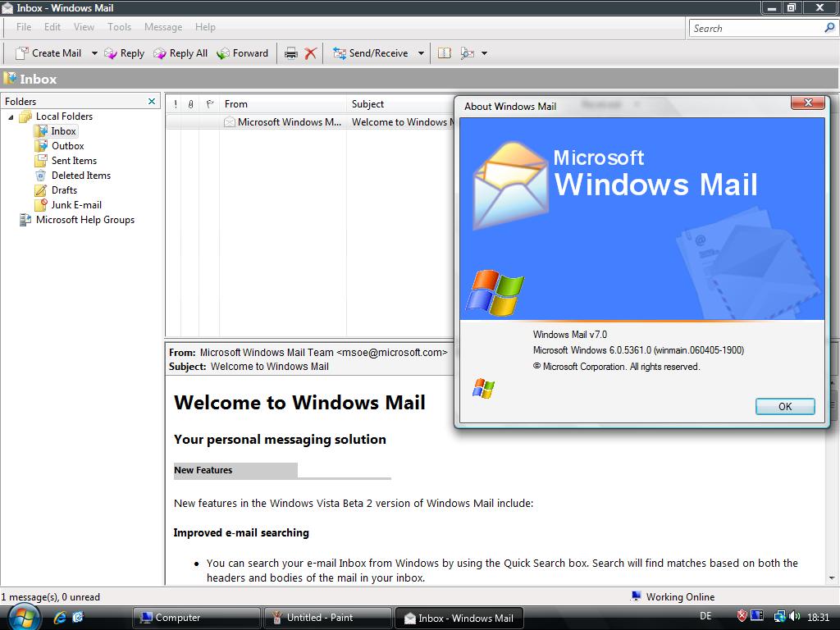Screen dimensions: 840x630
Task: Click the Create Mail toolbar button
Action: 48,53
